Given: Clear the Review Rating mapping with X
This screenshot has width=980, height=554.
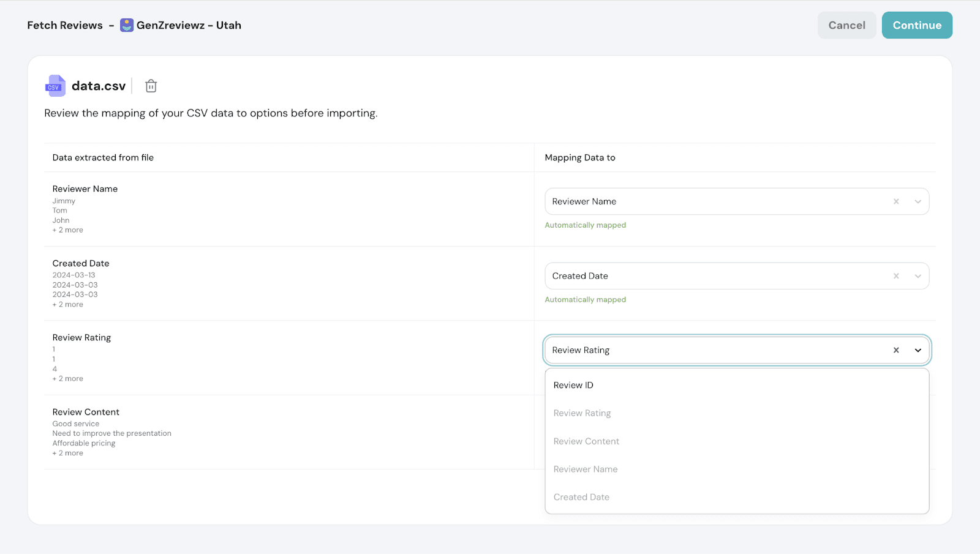Looking at the screenshot, I should [x=896, y=350].
